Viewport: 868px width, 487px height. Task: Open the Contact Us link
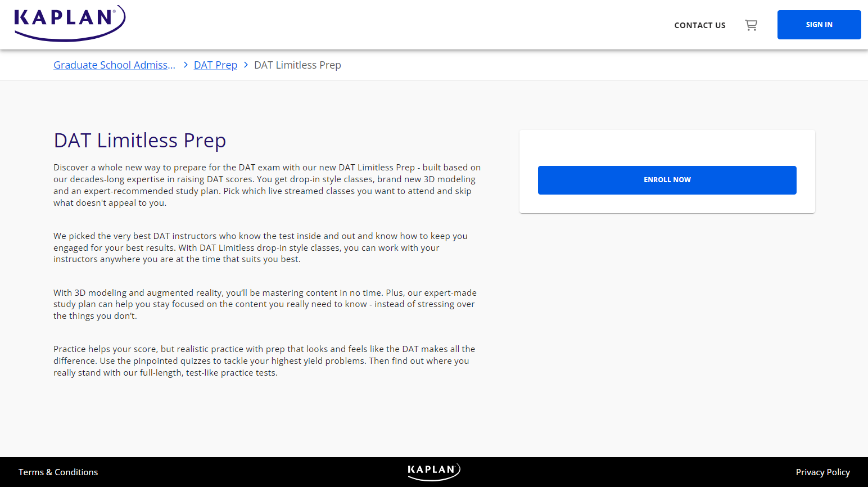click(x=700, y=25)
